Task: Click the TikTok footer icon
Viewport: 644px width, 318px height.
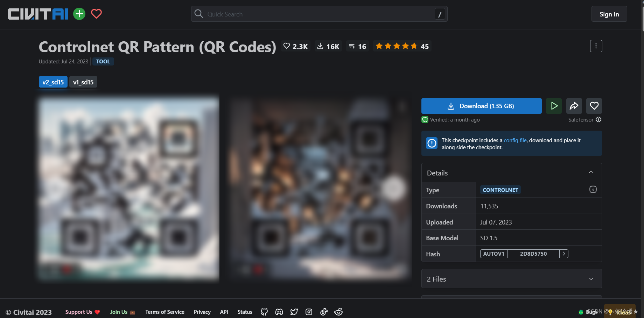Action: tap(324, 312)
